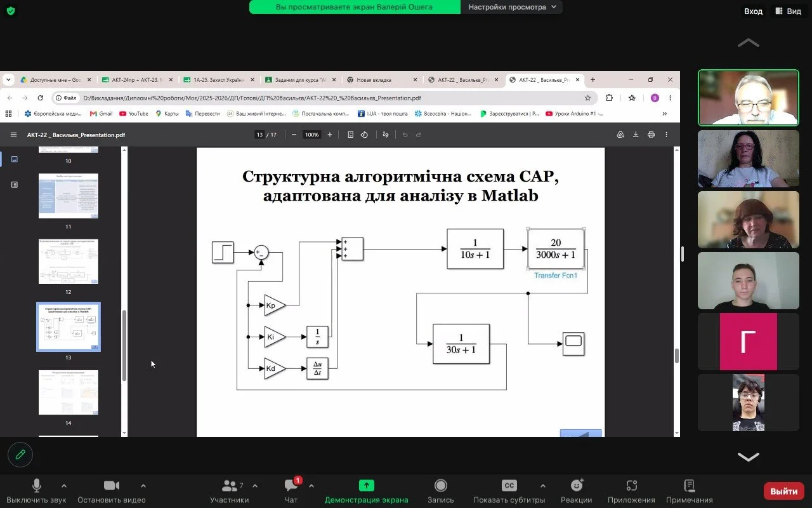Switch to 1А-25. Захист України tab
812x508 pixels.
(219, 80)
